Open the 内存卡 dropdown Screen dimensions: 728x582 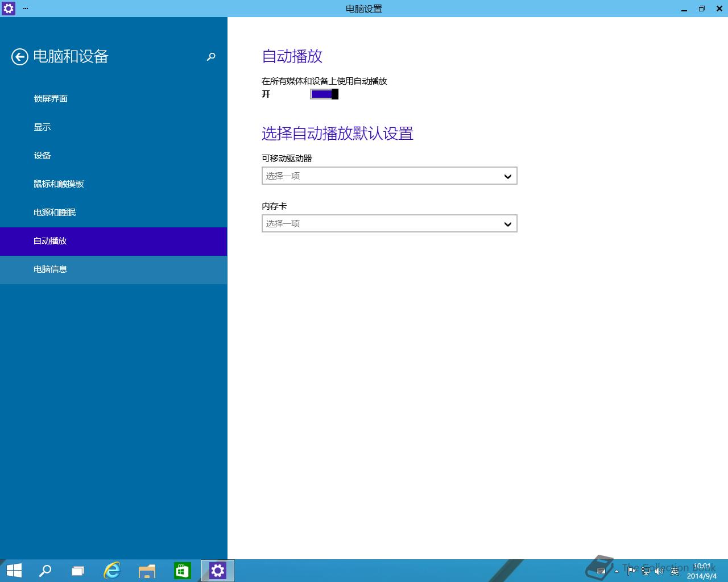(x=390, y=223)
